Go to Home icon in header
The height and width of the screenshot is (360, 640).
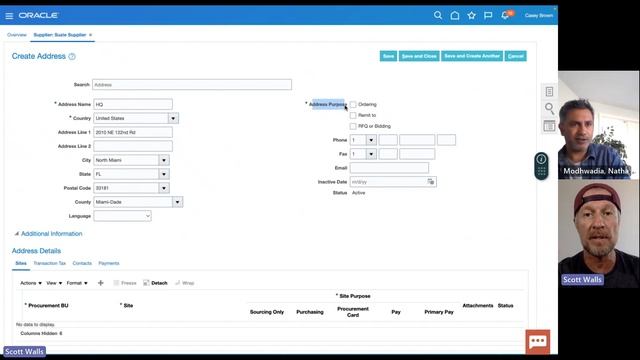point(455,16)
